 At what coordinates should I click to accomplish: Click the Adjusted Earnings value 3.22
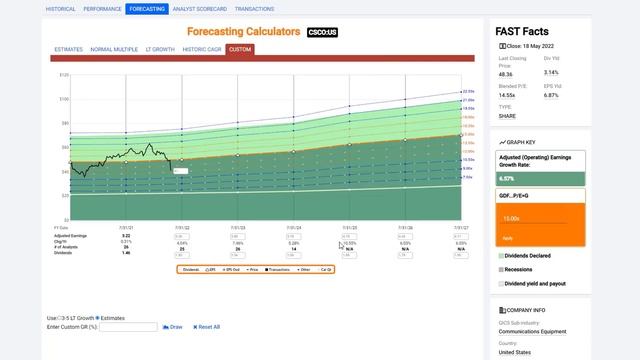click(126, 236)
